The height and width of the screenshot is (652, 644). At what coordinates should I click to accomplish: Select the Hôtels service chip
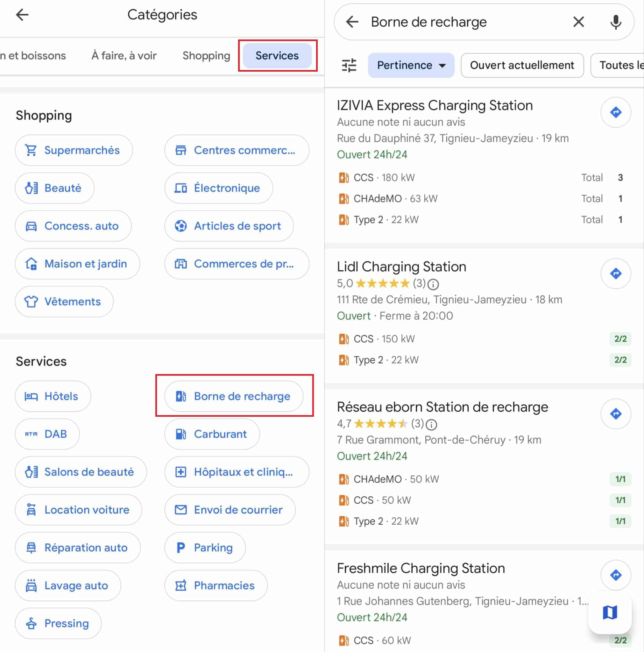point(53,396)
